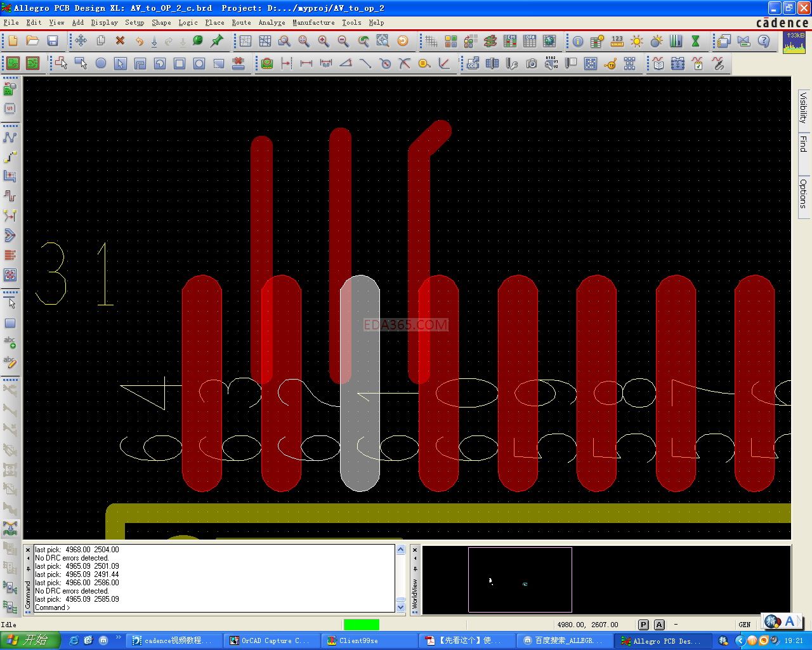
Task: Save the board with the floppy disk icon
Action: (x=53, y=41)
